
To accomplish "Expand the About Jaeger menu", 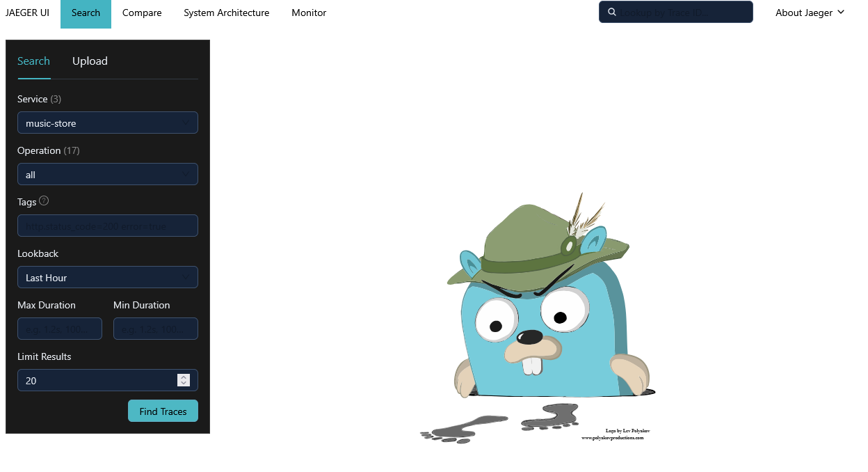I will pos(810,13).
